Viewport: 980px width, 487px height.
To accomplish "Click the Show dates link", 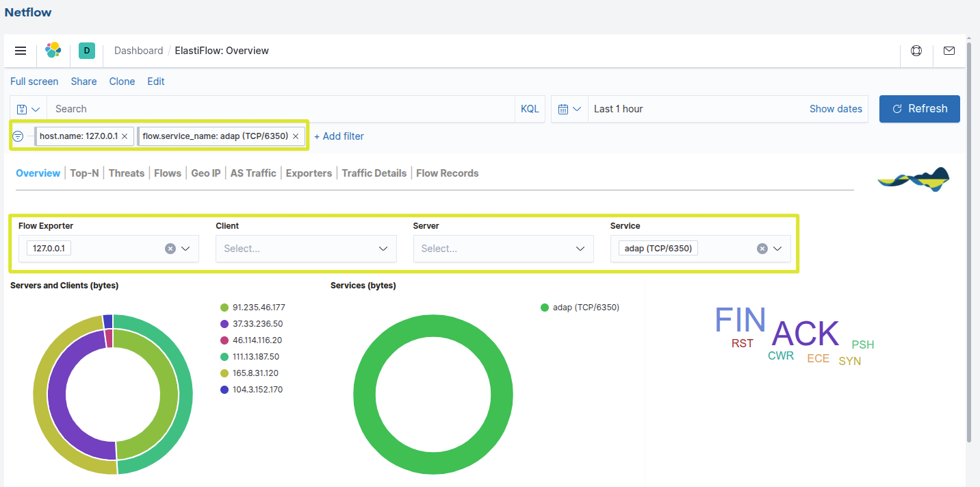I will tap(836, 109).
